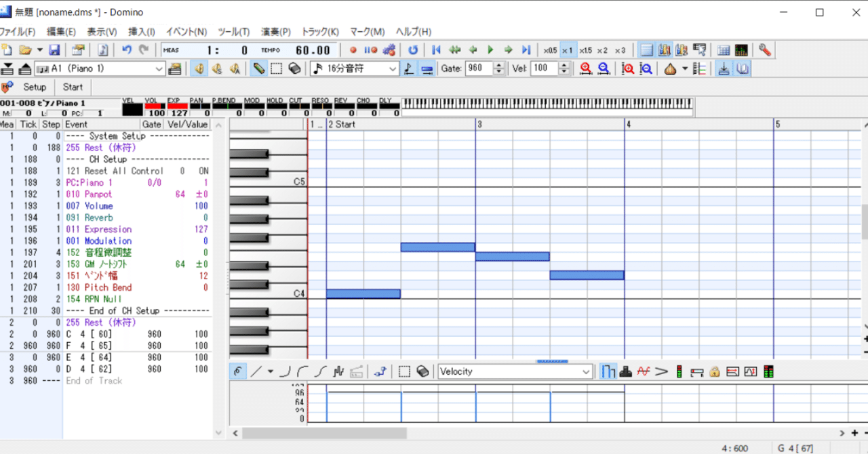Click the lock icon in velocity toolbar

tap(714, 371)
